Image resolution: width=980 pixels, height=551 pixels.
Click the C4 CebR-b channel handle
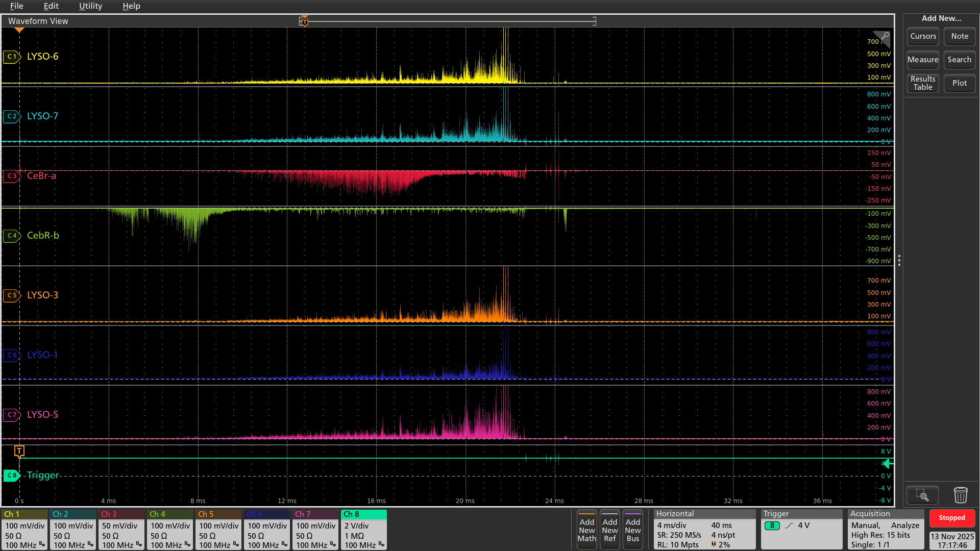[x=12, y=236]
